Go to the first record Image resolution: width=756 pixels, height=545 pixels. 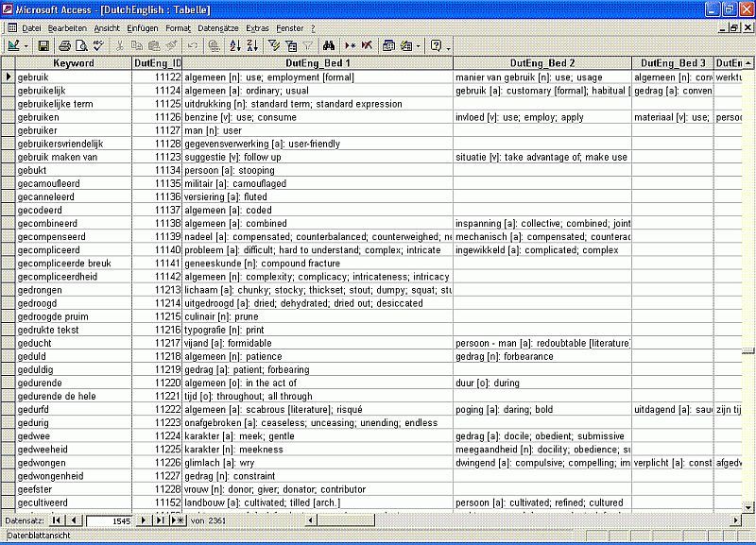(56, 520)
